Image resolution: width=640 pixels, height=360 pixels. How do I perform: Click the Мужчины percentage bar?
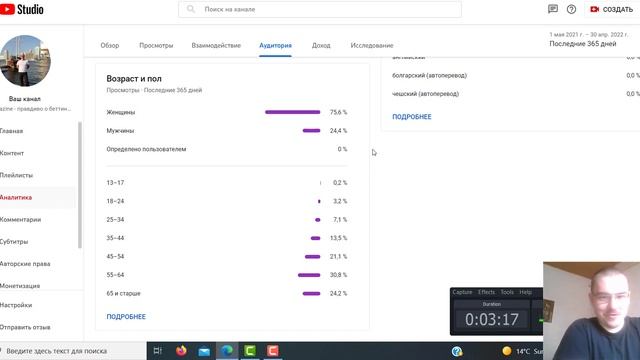coord(311,131)
